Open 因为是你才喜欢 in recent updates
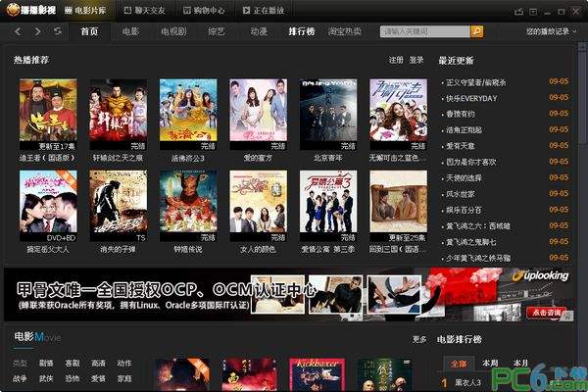The image size is (588, 392). [x=471, y=162]
